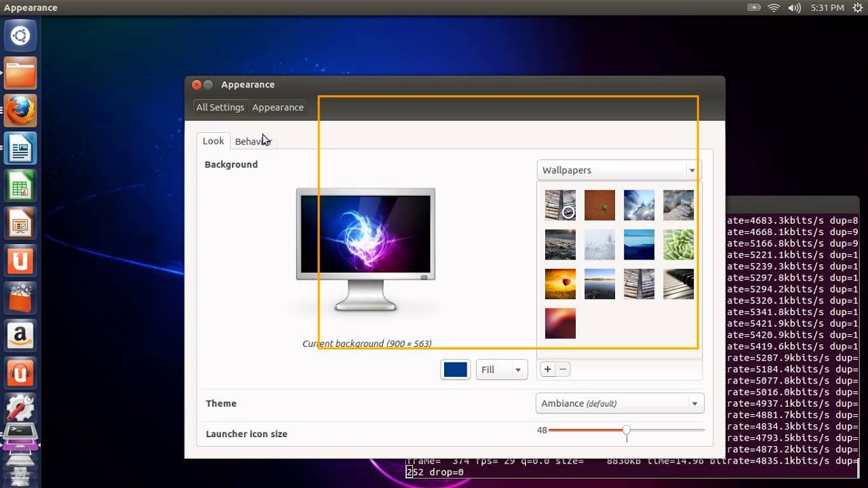Viewport: 868px width, 488px height.
Task: Select boardwalk wallpaper with clock badge
Action: (560, 205)
